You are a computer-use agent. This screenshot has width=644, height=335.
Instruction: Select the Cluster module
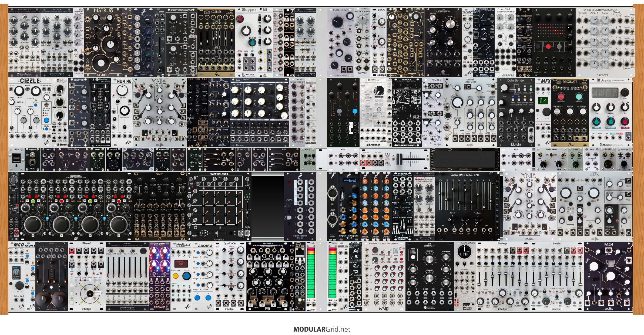(x=79, y=113)
